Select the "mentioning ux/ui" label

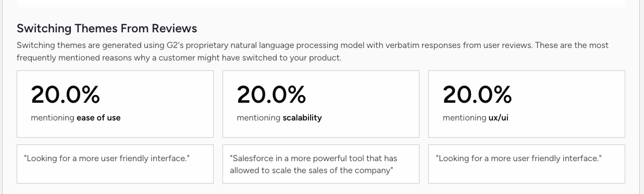476,118
